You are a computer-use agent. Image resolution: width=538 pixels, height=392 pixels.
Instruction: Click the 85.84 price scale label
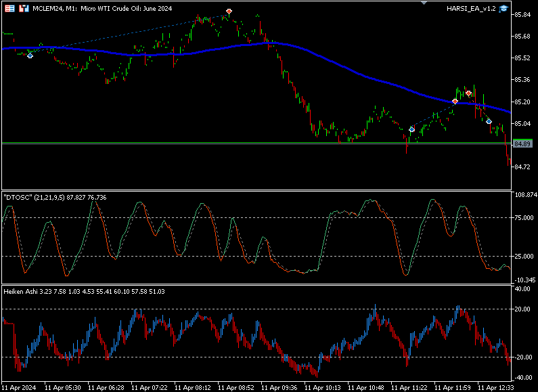(522, 14)
